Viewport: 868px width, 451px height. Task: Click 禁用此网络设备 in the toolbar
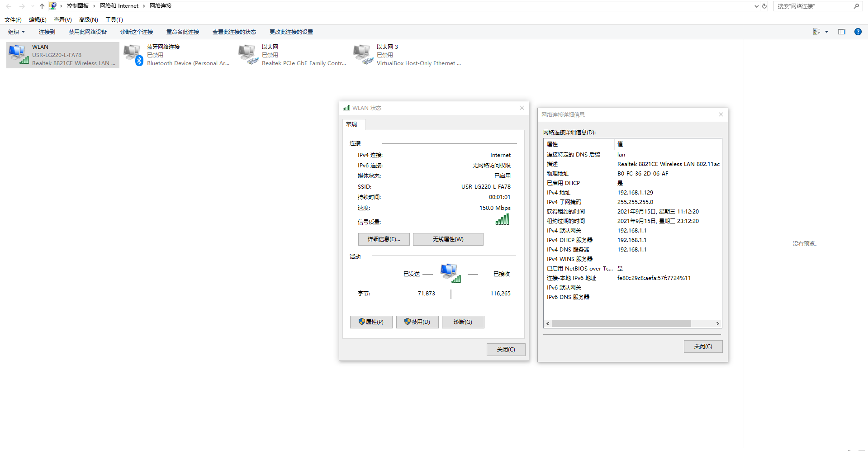[88, 32]
